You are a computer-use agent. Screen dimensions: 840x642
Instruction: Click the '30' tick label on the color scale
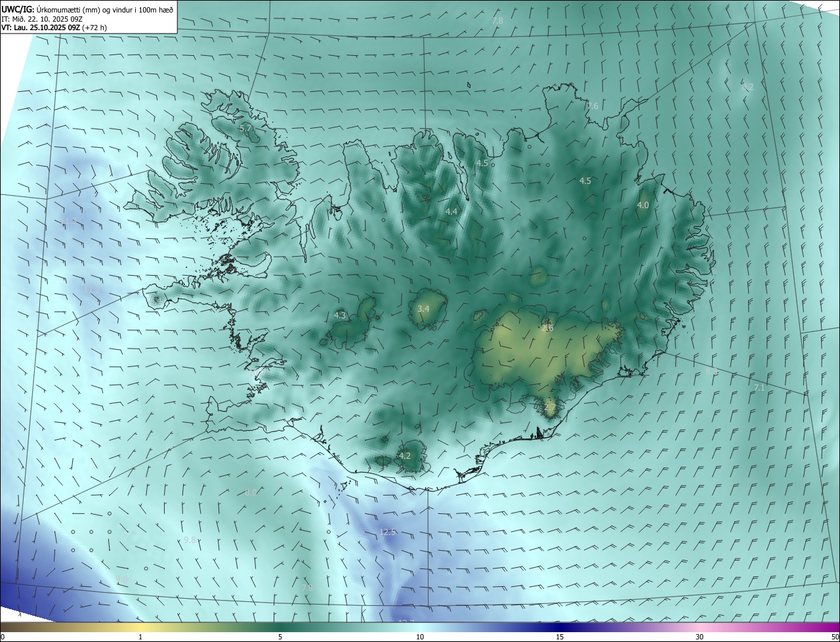pyautogui.click(x=700, y=637)
